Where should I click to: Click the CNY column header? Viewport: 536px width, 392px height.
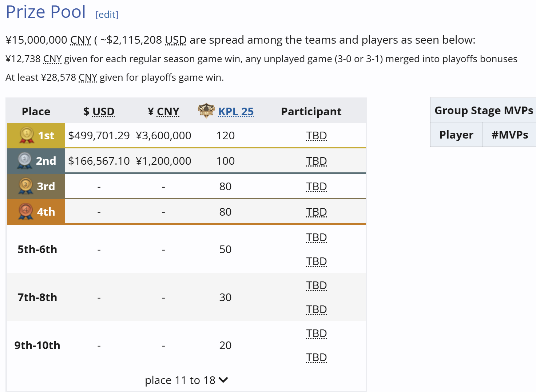(164, 111)
